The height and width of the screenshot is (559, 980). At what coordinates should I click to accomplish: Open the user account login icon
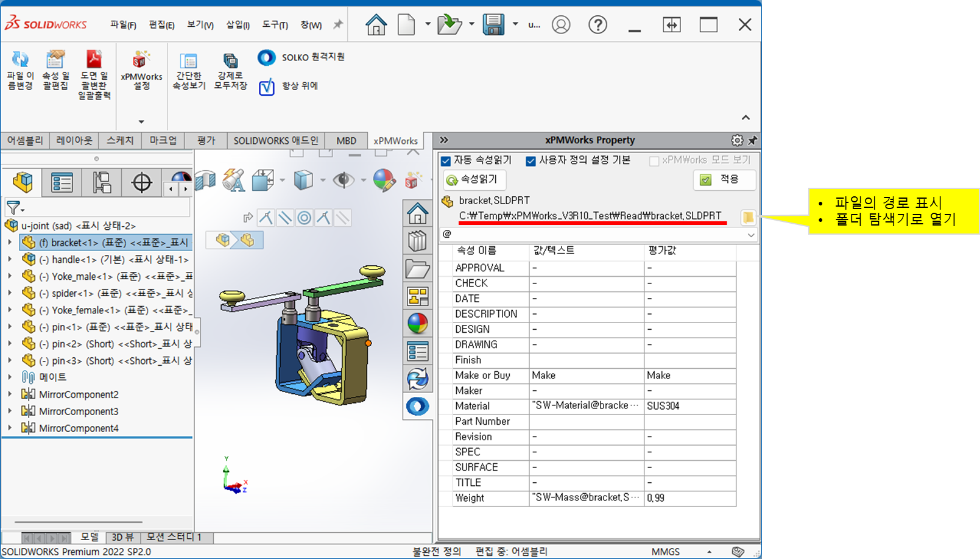point(561,25)
